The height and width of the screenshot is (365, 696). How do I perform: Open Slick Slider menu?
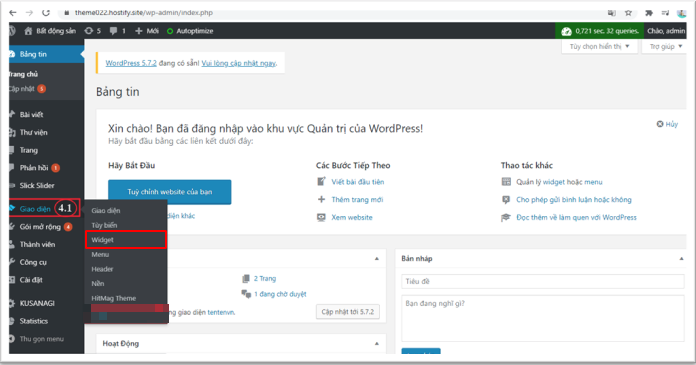click(x=46, y=186)
